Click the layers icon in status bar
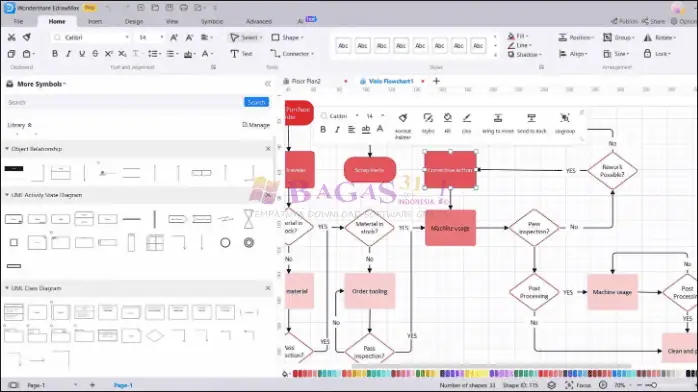698x392 pixels. (552, 385)
